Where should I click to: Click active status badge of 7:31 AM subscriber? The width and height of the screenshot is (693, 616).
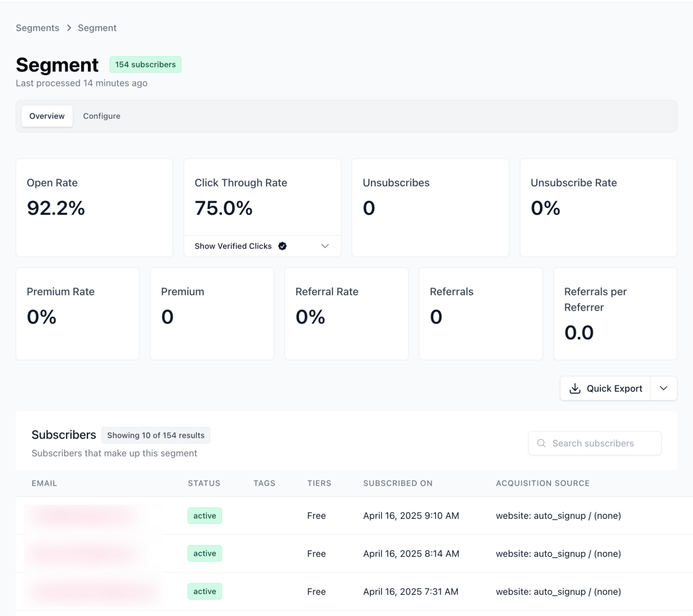pos(205,591)
